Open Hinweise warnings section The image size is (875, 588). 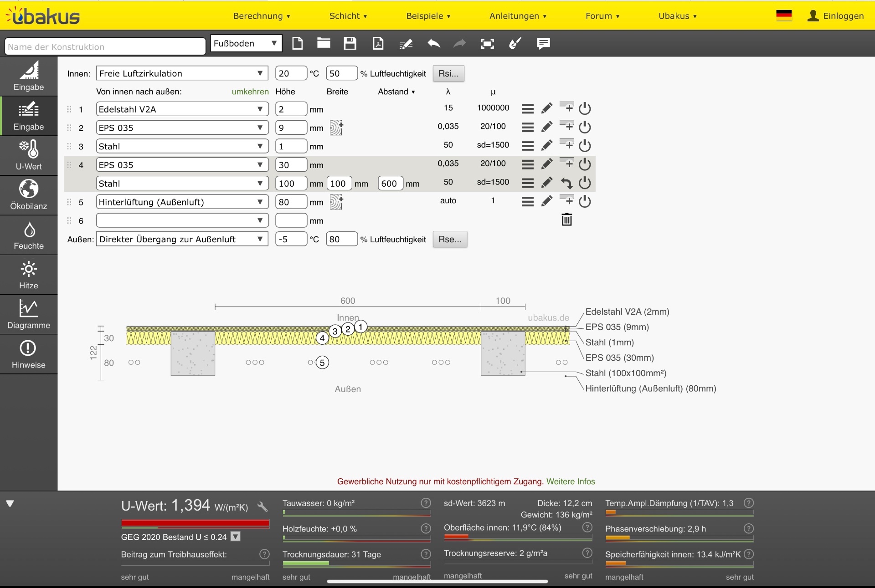pyautogui.click(x=29, y=354)
